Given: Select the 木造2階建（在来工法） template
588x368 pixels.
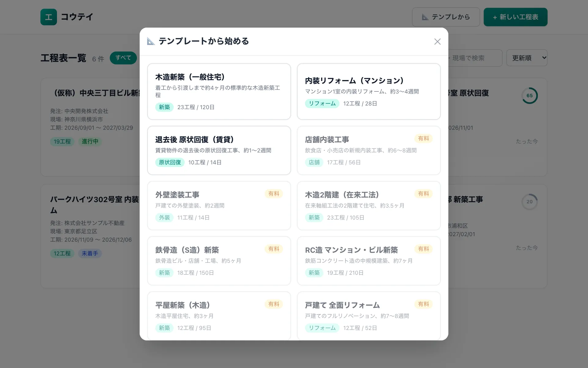Looking at the screenshot, I should tap(369, 205).
